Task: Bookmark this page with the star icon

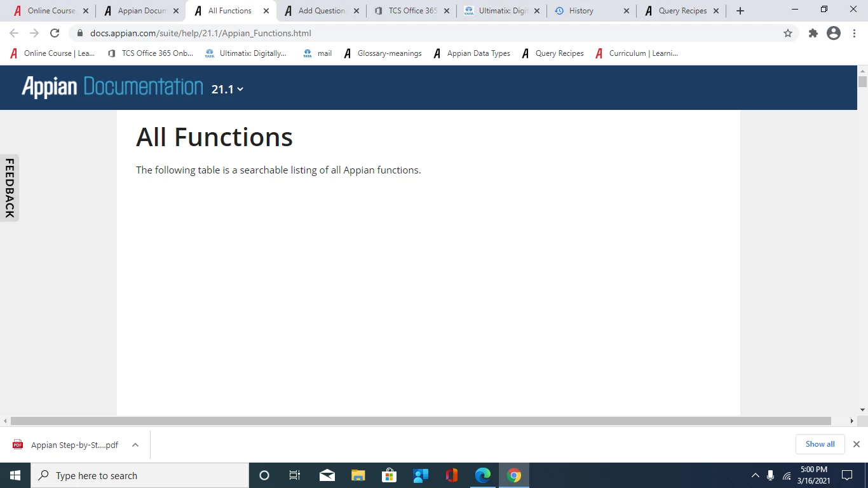Action: click(788, 33)
